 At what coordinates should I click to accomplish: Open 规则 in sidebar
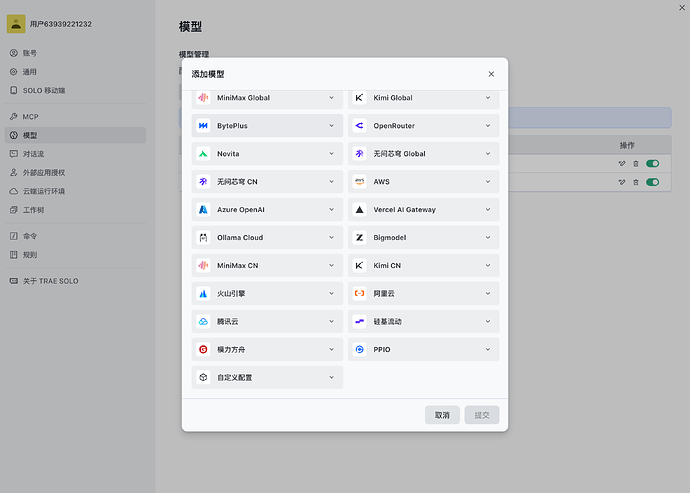click(x=75, y=255)
